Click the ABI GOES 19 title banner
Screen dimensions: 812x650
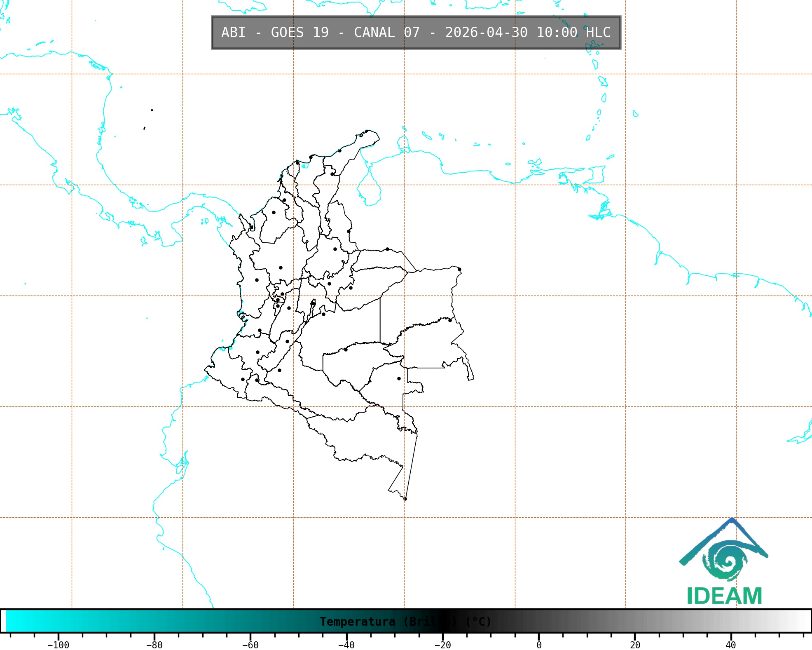point(416,33)
